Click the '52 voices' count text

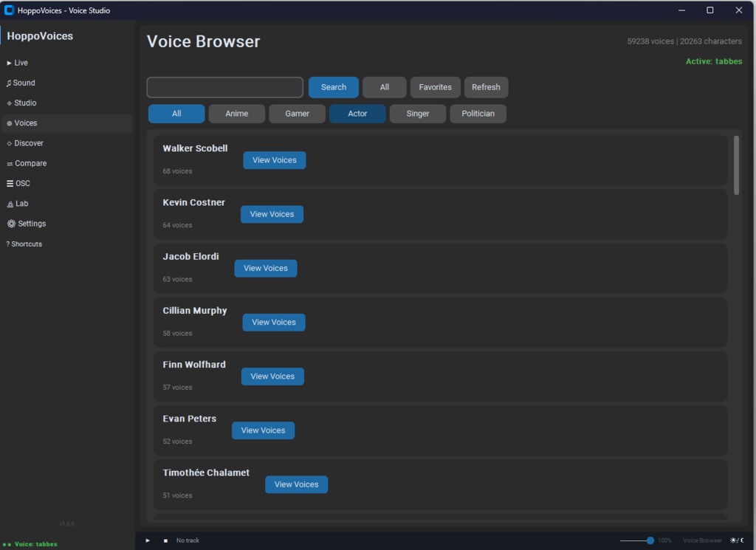[177, 441]
